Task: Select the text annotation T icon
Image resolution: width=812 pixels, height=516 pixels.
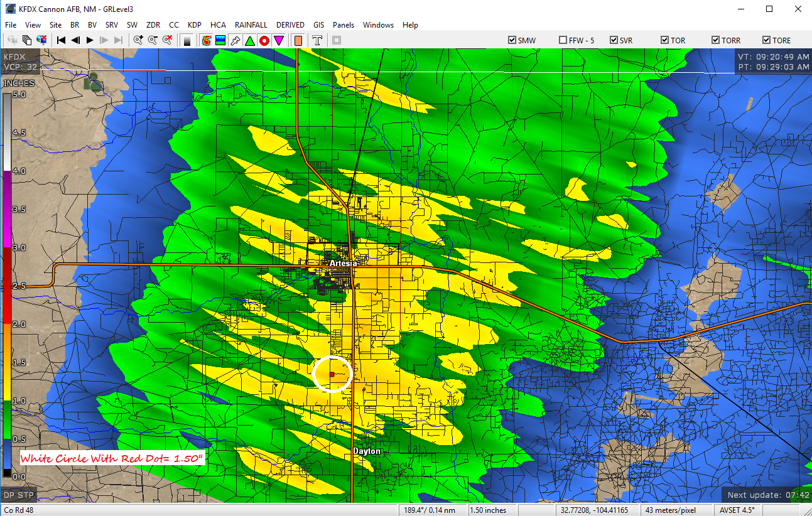Action: pyautogui.click(x=317, y=40)
